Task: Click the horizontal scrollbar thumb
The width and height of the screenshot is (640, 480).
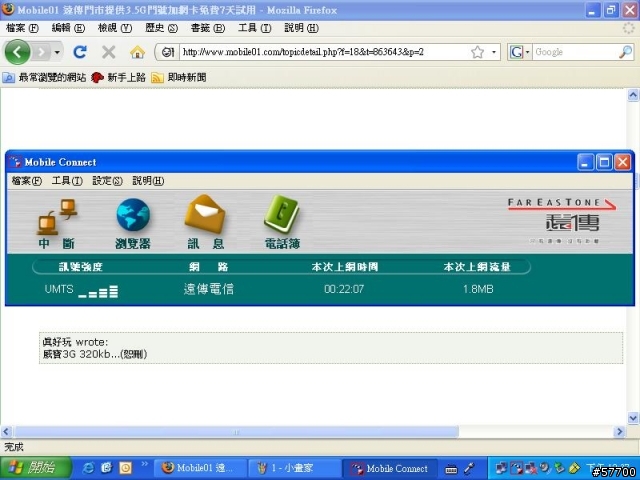Action: coord(236,431)
